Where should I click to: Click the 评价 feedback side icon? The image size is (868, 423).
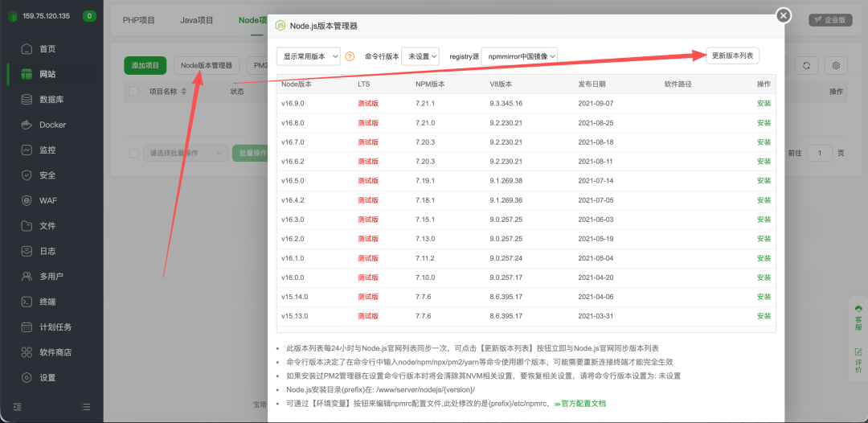858,360
